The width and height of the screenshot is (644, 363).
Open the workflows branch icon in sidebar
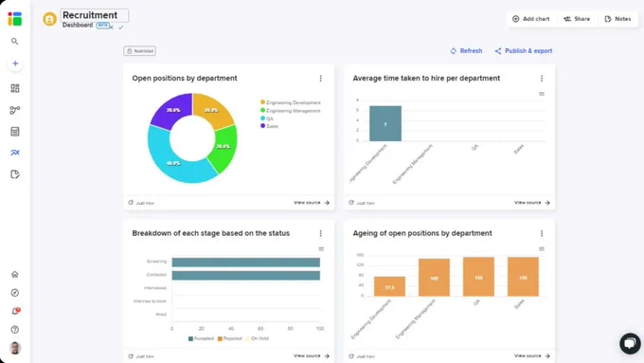[15, 110]
